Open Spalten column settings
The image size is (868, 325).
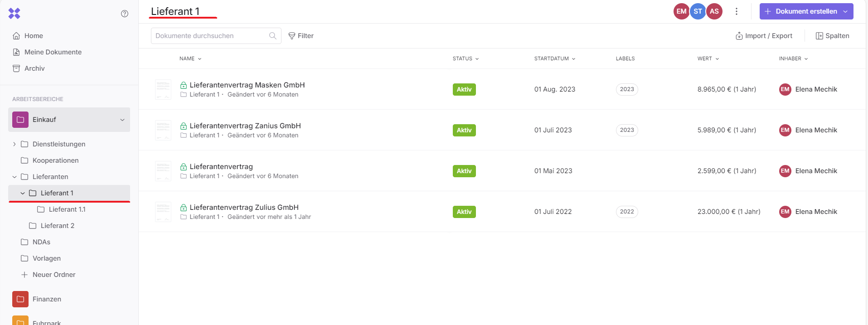pos(832,36)
